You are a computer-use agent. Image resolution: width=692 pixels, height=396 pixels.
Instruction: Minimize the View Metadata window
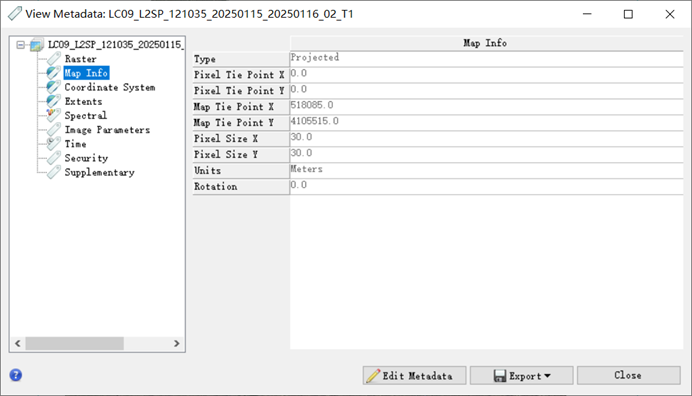[x=587, y=14]
